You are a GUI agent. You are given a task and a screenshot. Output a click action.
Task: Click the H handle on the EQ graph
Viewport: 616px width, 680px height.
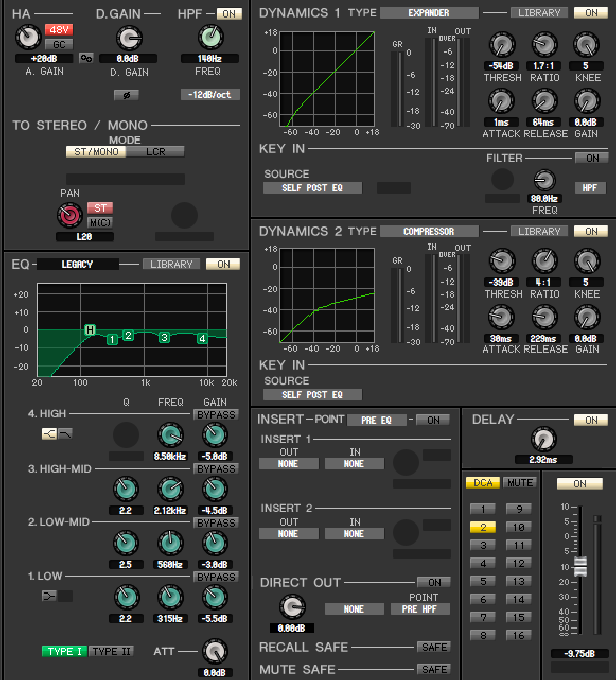tap(90, 330)
